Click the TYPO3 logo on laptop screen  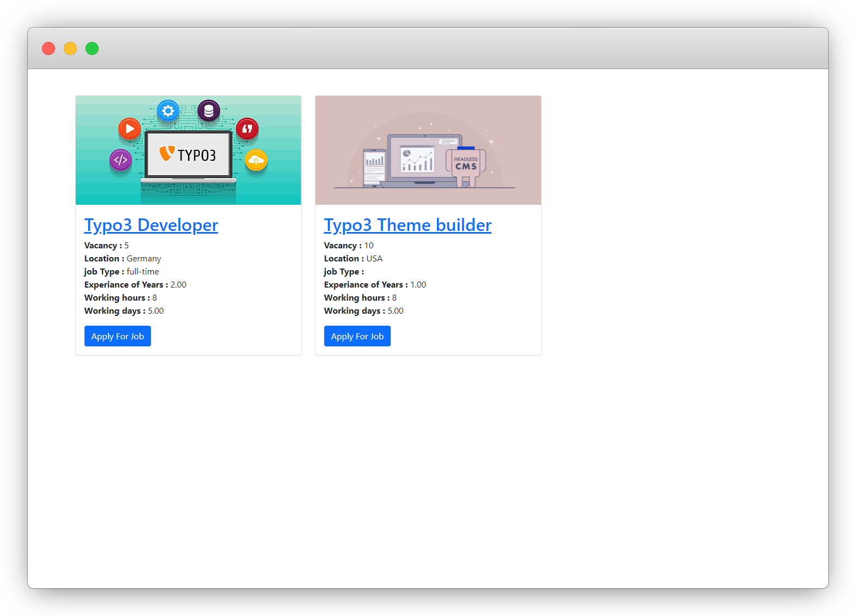point(189,155)
